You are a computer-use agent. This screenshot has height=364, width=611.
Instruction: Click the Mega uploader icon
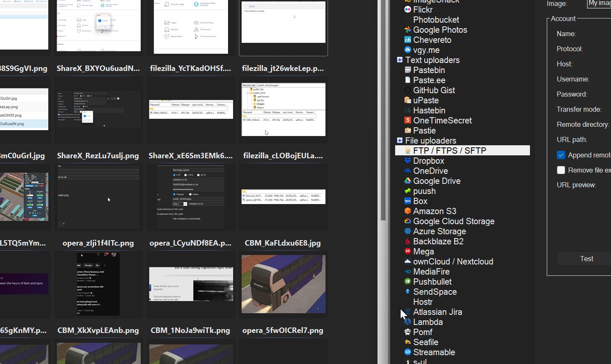click(407, 251)
